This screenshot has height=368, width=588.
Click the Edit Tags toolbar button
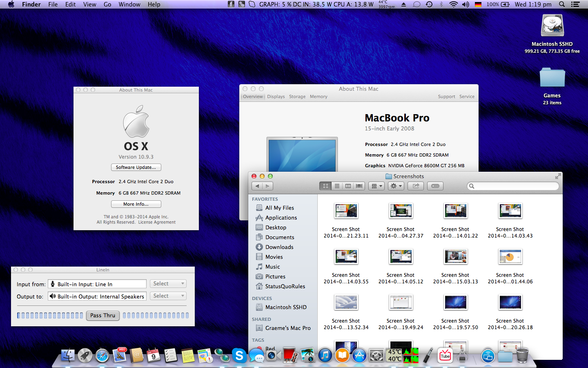click(435, 186)
